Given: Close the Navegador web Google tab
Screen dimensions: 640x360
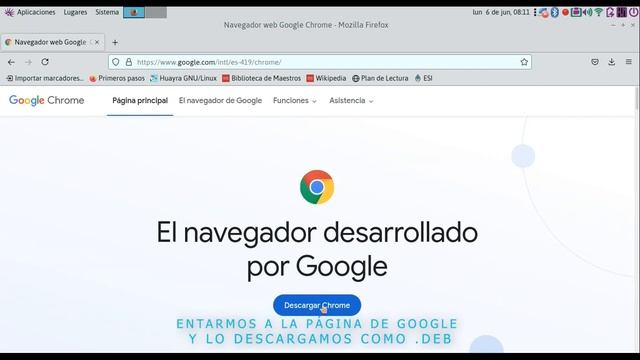Looking at the screenshot, I should coord(97,42).
